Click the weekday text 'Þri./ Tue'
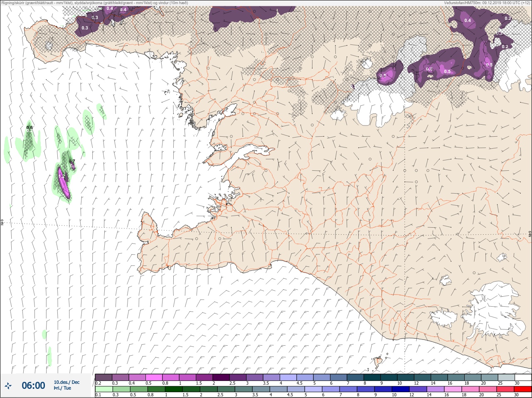The image size is (532, 398). [62, 388]
